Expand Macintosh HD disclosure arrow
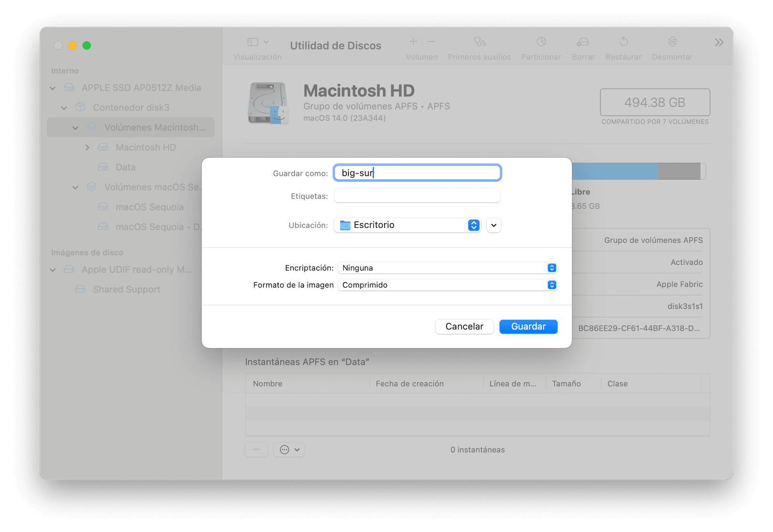The width and height of the screenshot is (773, 532). (87, 147)
